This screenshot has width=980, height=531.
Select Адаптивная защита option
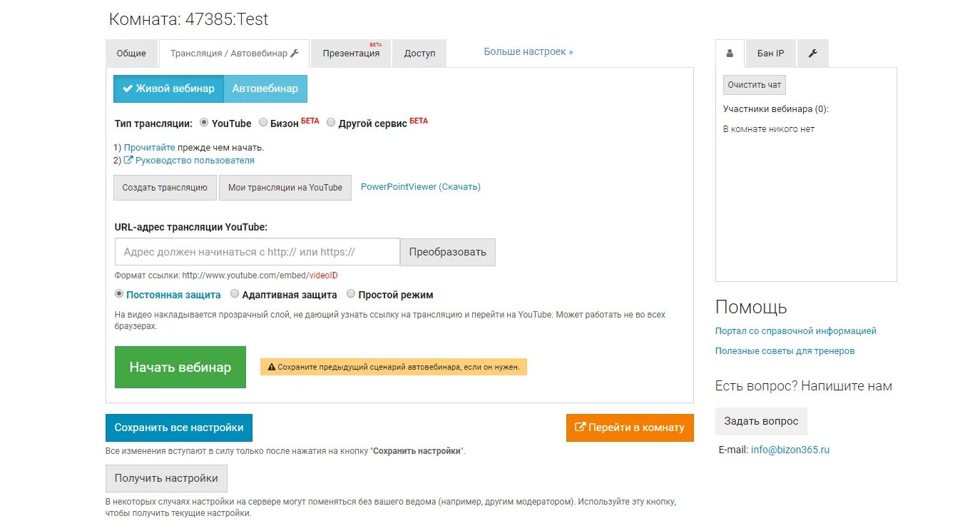[x=235, y=294]
